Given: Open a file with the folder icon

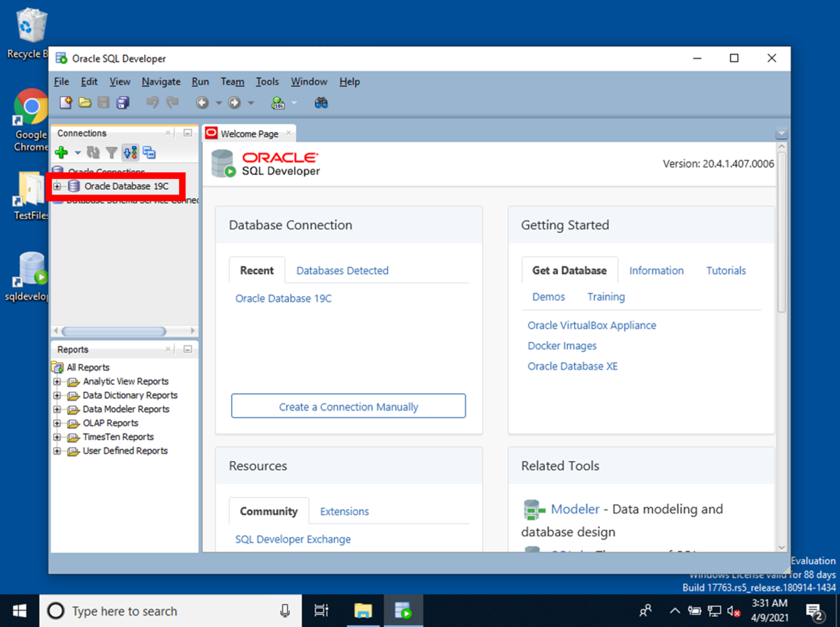Looking at the screenshot, I should [x=85, y=103].
